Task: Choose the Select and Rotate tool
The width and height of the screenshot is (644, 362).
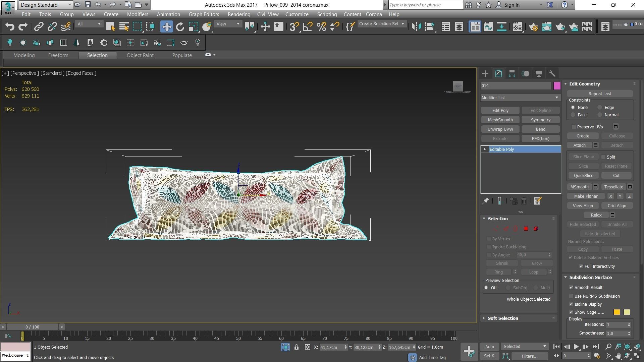Action: pyautogui.click(x=180, y=27)
